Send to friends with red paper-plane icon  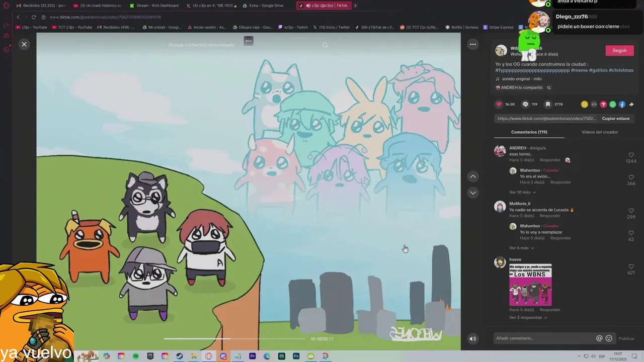(603, 104)
